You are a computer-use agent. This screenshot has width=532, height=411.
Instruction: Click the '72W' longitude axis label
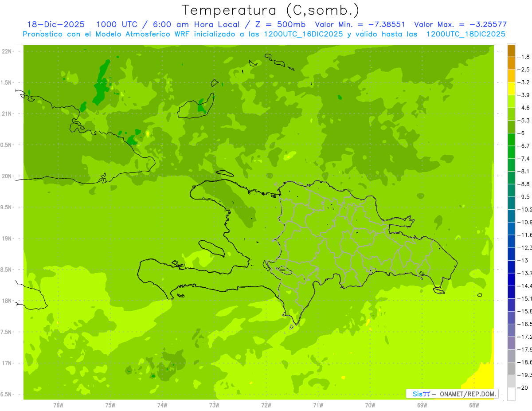266,405
